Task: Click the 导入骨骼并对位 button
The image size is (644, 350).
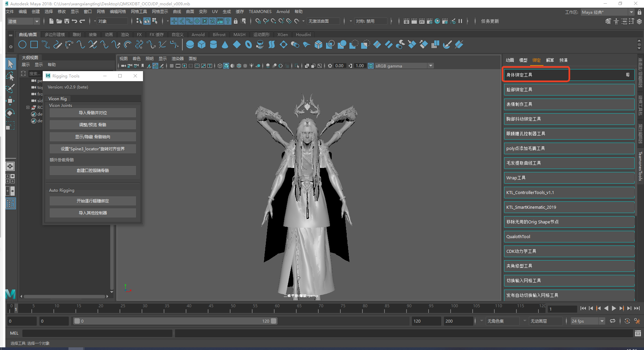Action: tap(93, 113)
